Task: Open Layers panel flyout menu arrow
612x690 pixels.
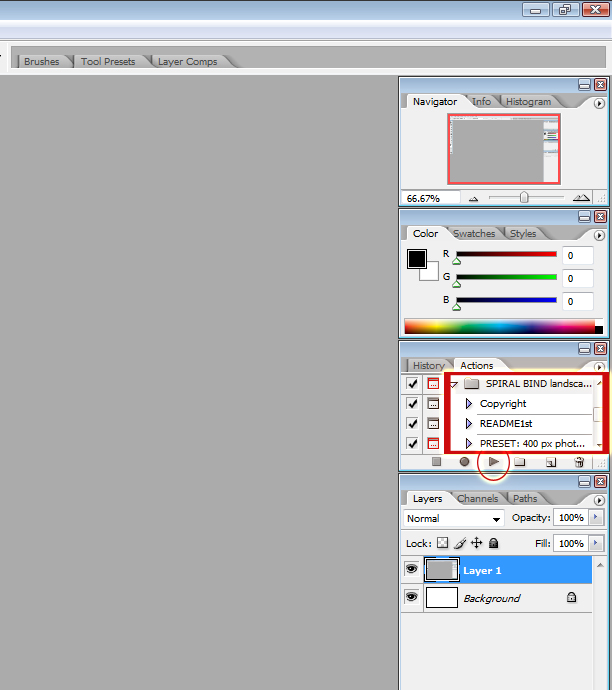Action: click(599, 500)
